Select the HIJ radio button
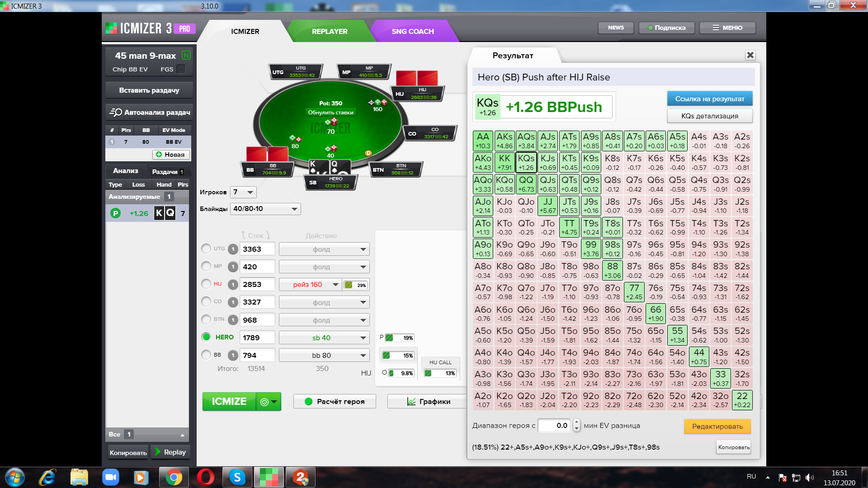The width and height of the screenshot is (868, 488). click(206, 284)
